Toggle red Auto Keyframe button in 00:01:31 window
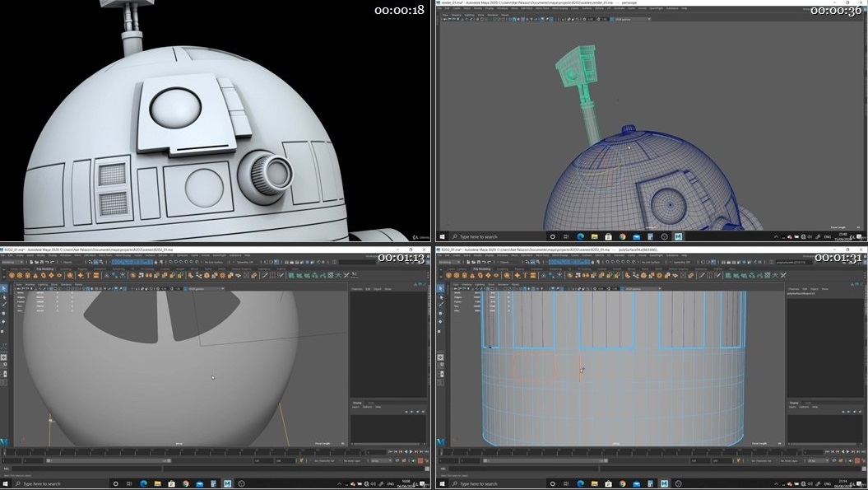This screenshot has height=490, width=868. click(x=857, y=460)
